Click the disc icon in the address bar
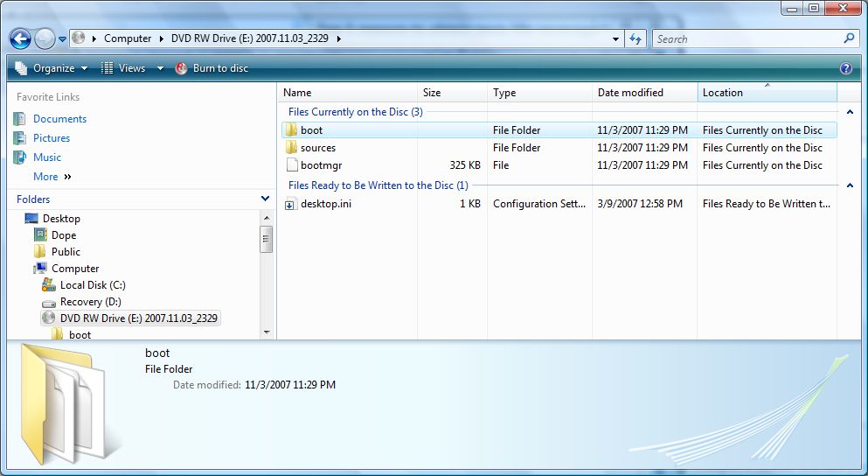Viewport: 868px width, 476px height. coord(79,38)
